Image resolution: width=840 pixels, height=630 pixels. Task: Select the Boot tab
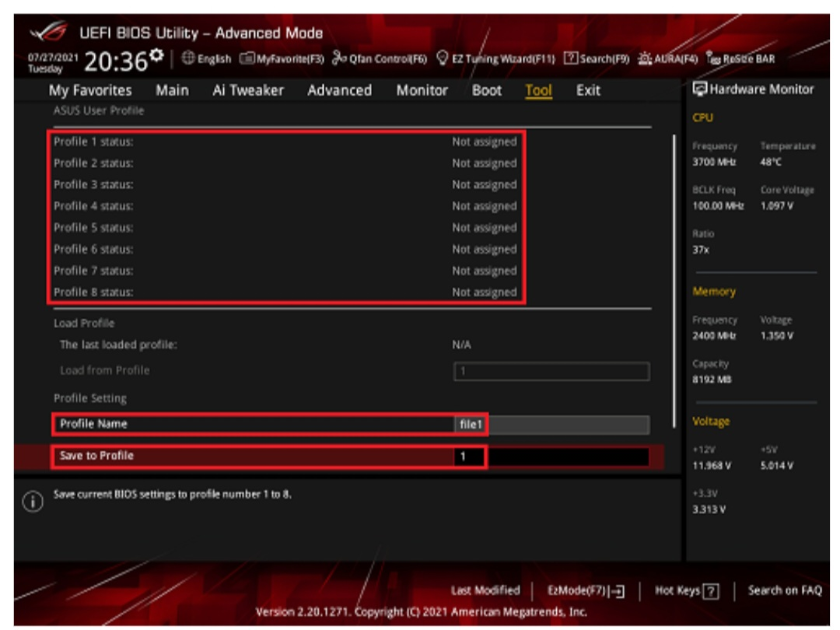[x=486, y=90]
